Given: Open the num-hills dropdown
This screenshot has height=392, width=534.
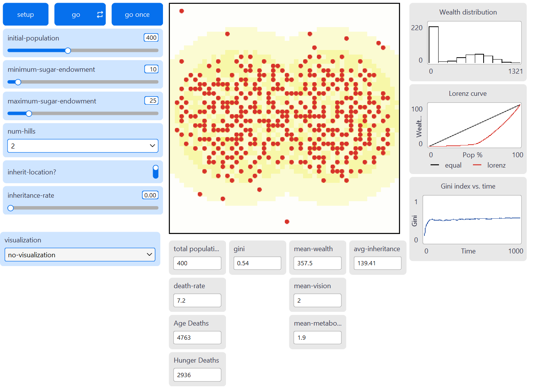Looking at the screenshot, I should pyautogui.click(x=83, y=146).
